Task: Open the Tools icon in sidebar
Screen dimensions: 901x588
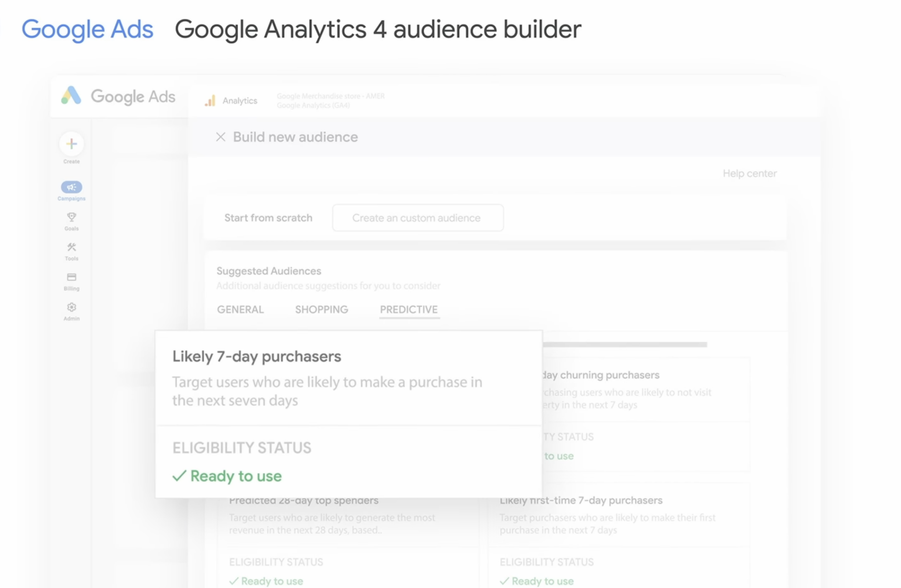Action: pyautogui.click(x=71, y=247)
